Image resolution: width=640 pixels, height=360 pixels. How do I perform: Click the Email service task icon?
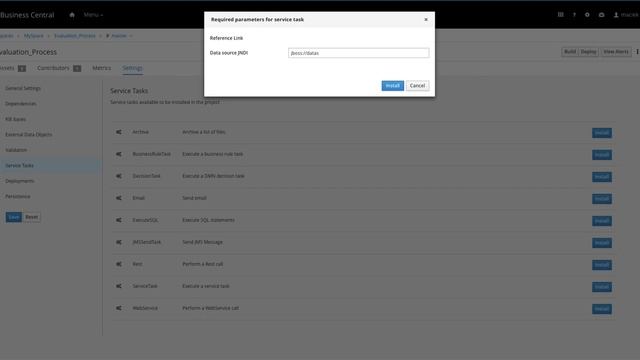tap(119, 198)
